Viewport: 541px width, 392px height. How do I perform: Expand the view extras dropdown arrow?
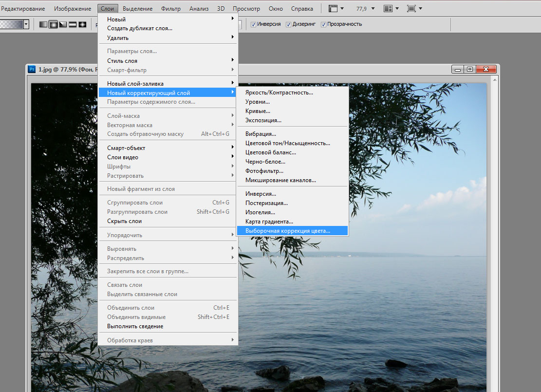click(x=342, y=8)
